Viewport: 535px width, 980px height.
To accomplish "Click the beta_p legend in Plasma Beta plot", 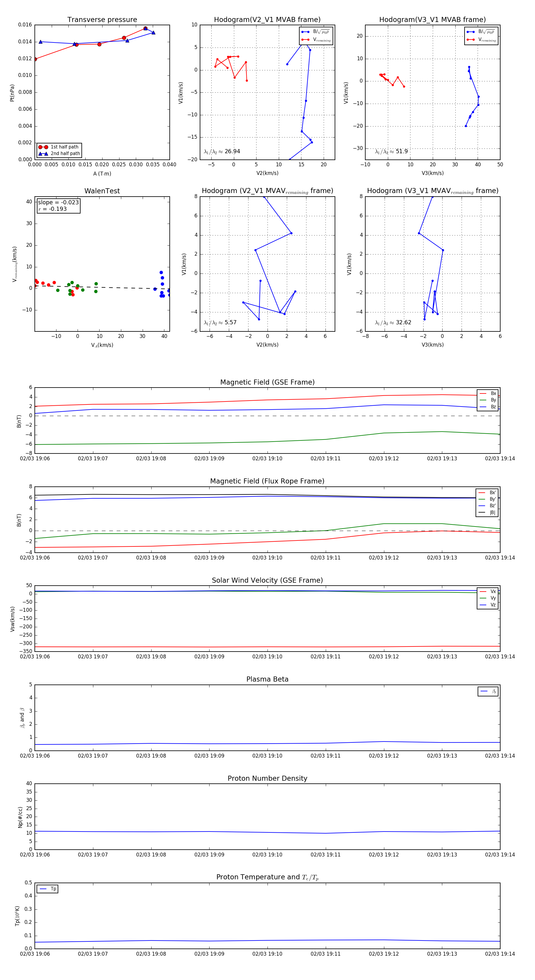I will point(488,691).
